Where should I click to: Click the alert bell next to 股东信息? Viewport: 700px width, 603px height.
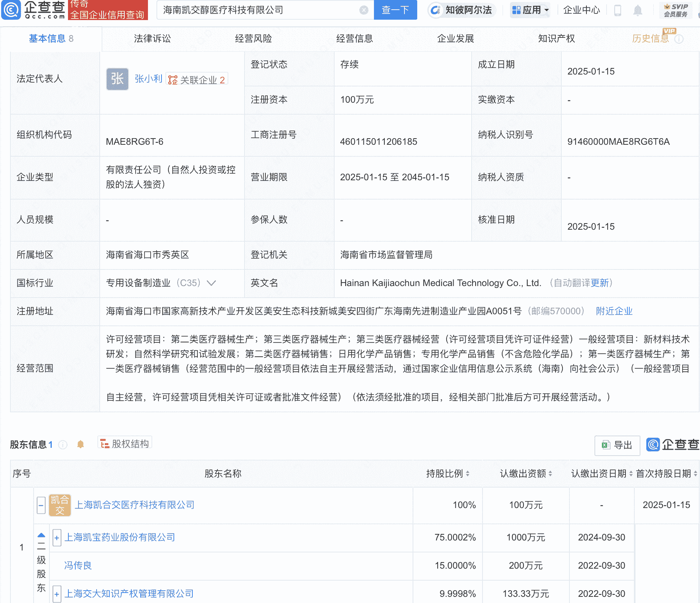coord(80,444)
